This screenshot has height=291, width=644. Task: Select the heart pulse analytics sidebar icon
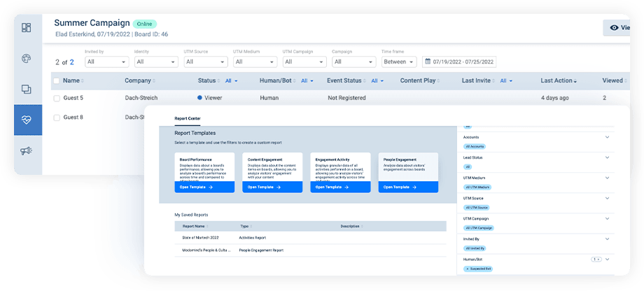click(x=27, y=120)
